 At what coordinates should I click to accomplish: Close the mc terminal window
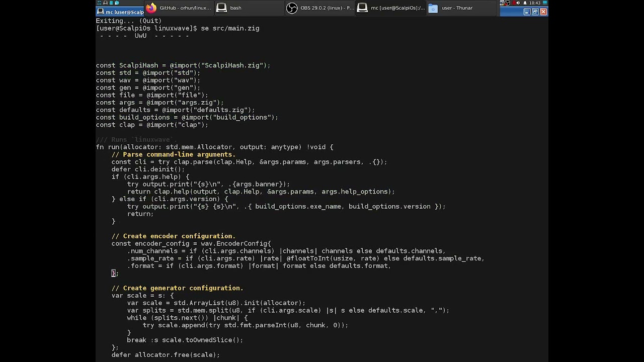(x=543, y=12)
